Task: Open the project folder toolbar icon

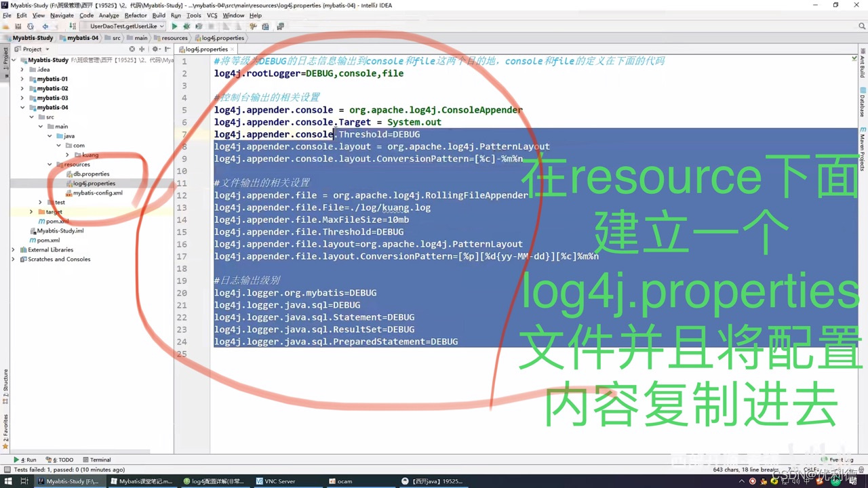Action: (6, 26)
